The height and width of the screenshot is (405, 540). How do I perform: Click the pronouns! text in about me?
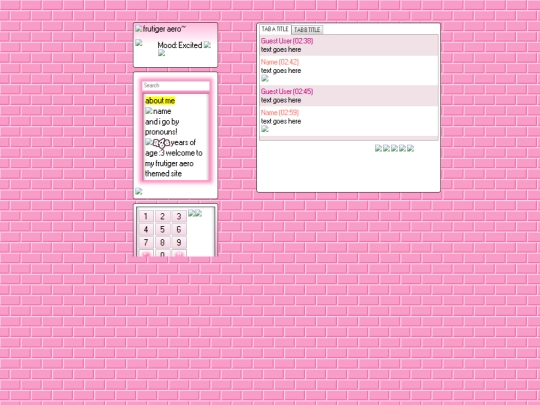161,132
